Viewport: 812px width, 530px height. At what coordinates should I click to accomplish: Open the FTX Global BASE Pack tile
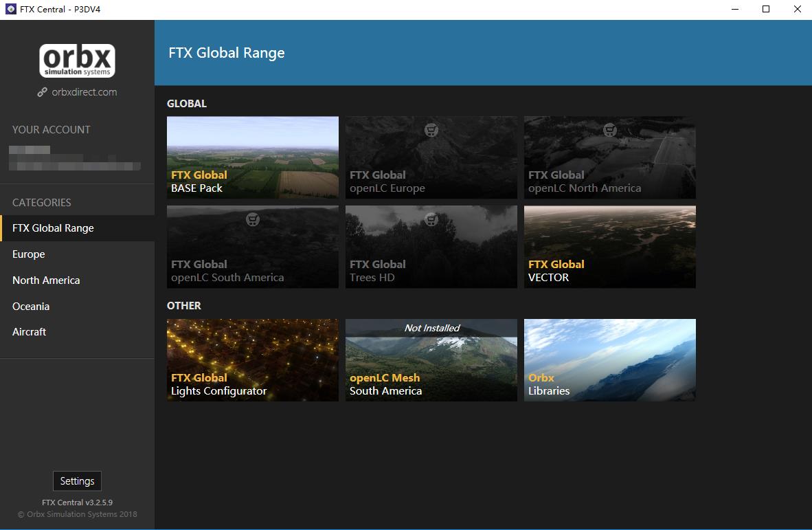(253, 157)
